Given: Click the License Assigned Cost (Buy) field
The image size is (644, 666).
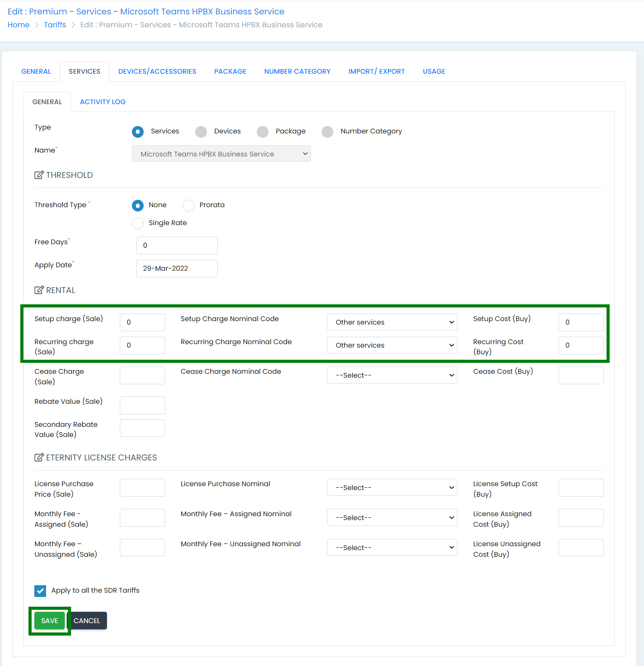Looking at the screenshot, I should 581,518.
